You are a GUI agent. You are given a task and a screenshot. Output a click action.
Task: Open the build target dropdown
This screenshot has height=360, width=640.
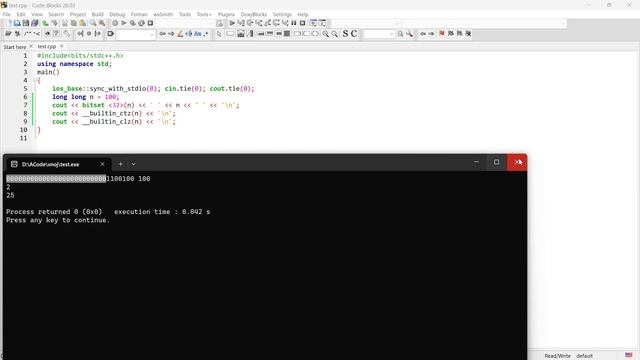(211, 23)
